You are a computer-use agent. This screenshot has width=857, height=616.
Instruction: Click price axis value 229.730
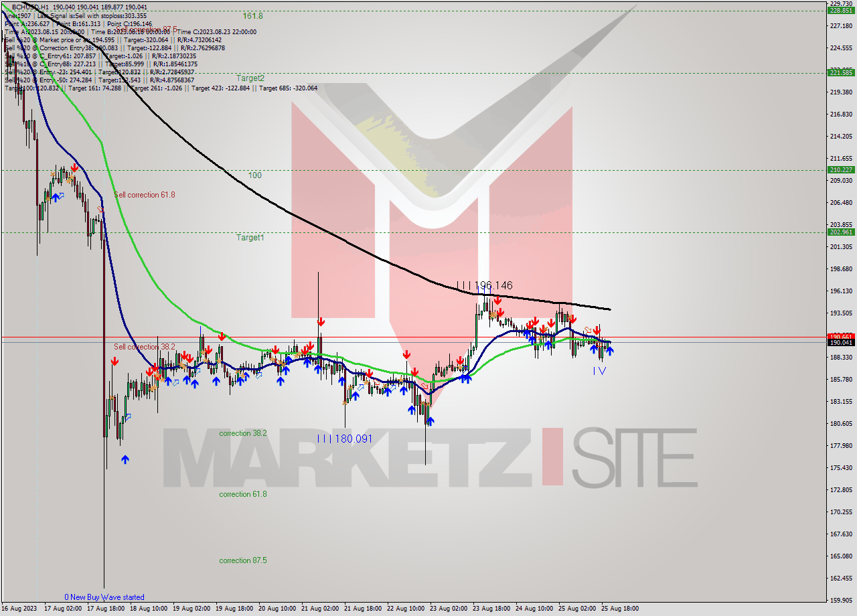(841, 3)
